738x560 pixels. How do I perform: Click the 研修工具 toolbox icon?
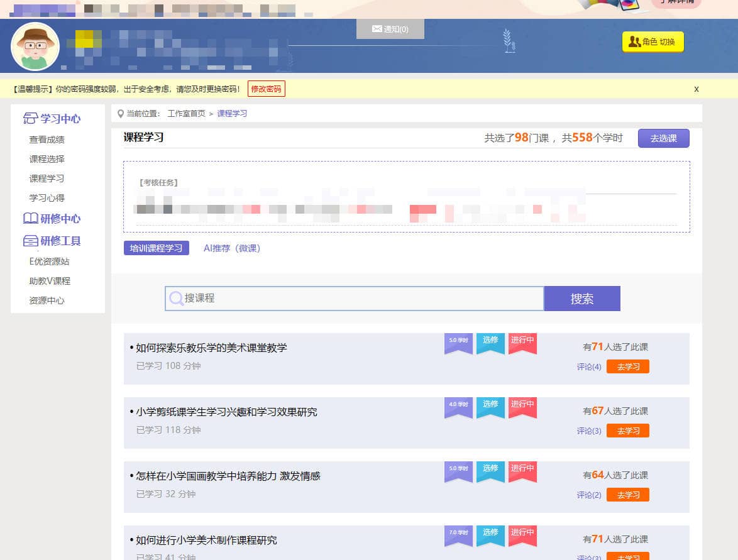(30, 241)
